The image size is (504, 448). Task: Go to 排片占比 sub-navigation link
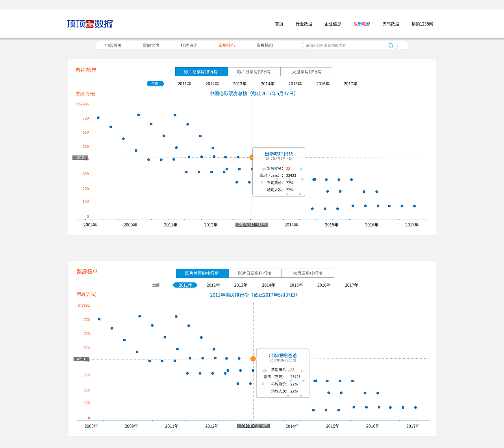189,46
